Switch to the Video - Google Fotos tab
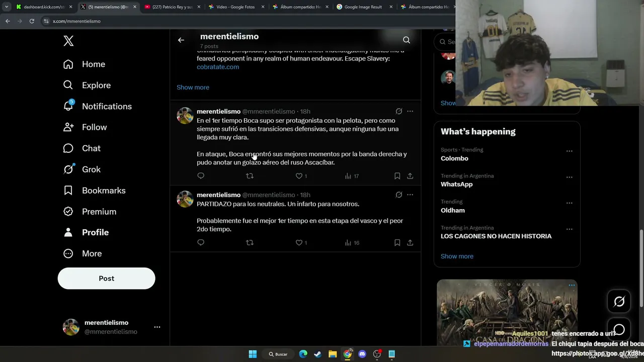This screenshot has width=644, height=362. pos(235,7)
